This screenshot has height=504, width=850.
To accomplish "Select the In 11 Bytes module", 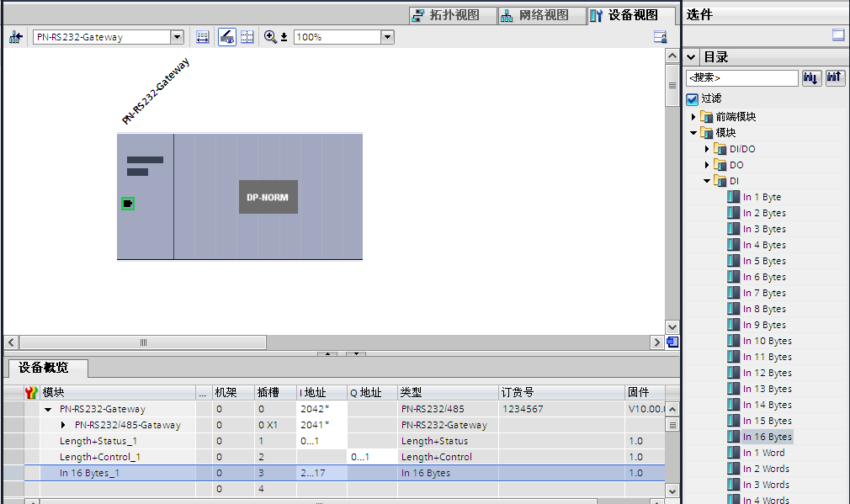I will (x=767, y=357).
